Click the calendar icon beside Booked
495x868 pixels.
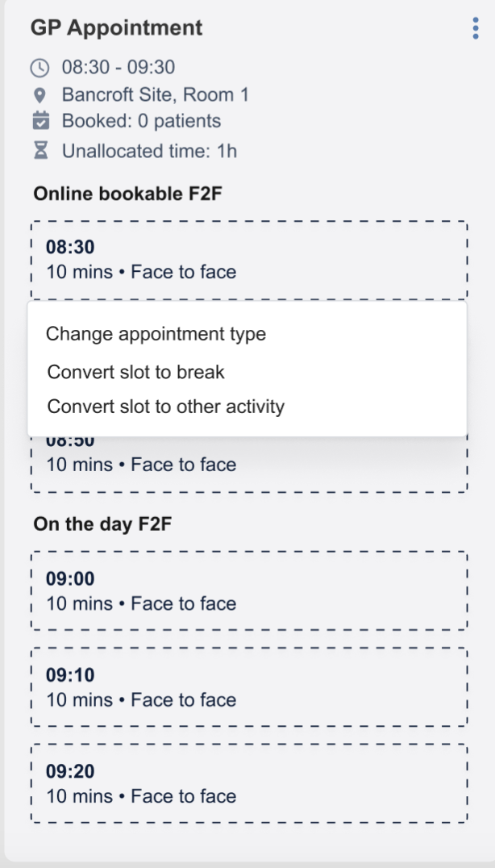tap(40, 122)
